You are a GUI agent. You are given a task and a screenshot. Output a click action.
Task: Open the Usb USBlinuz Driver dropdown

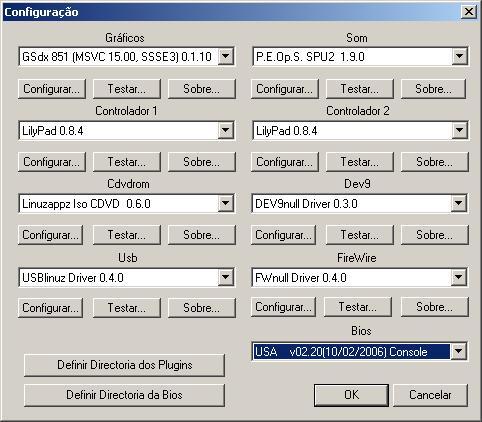(226, 277)
